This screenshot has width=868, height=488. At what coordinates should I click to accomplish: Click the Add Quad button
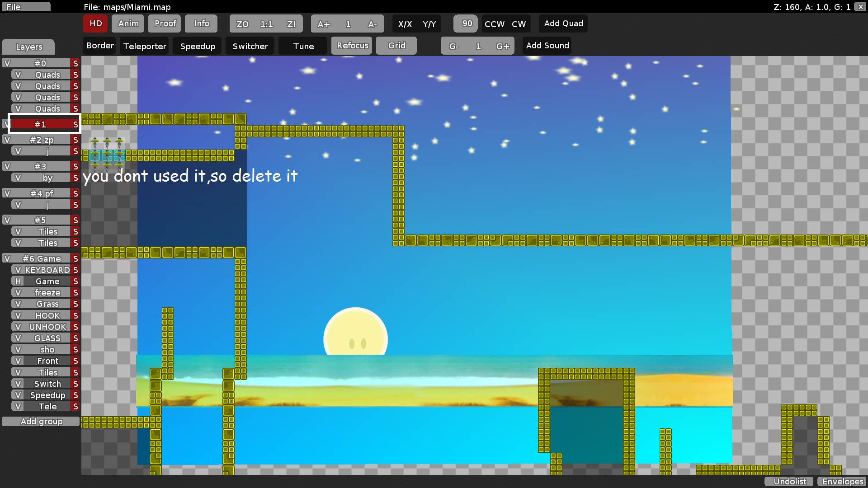click(x=563, y=23)
